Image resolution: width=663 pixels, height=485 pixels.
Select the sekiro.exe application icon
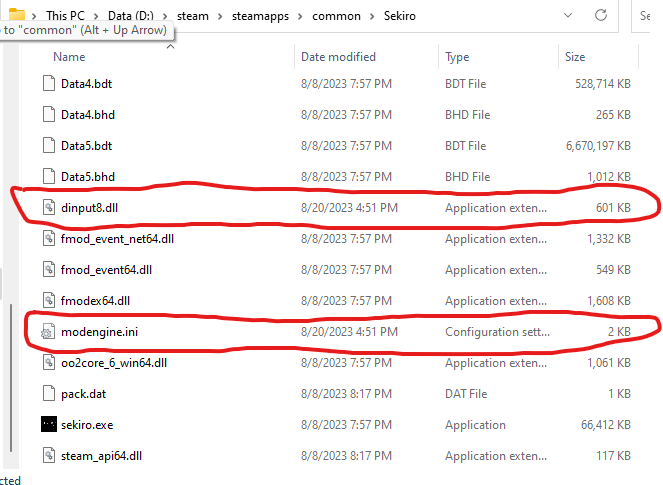click(x=49, y=425)
